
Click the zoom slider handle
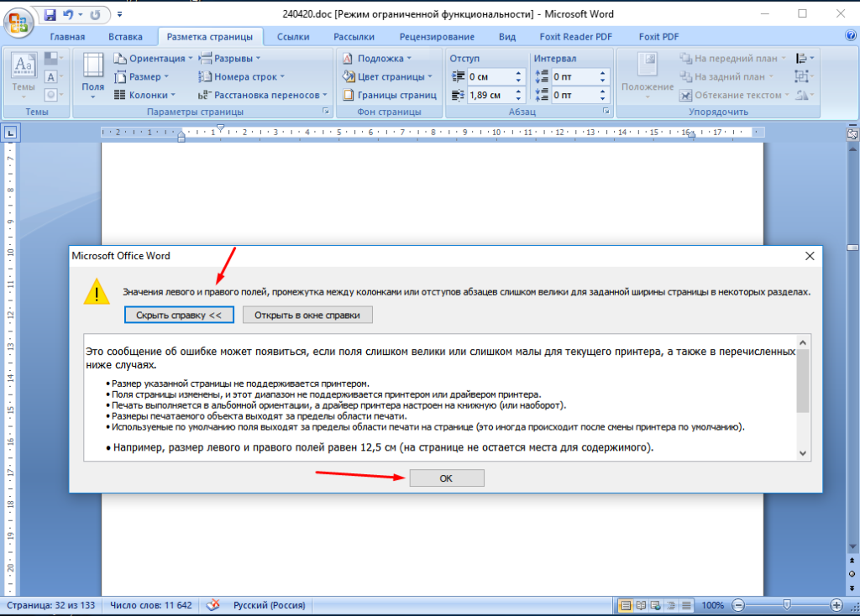[x=787, y=605]
